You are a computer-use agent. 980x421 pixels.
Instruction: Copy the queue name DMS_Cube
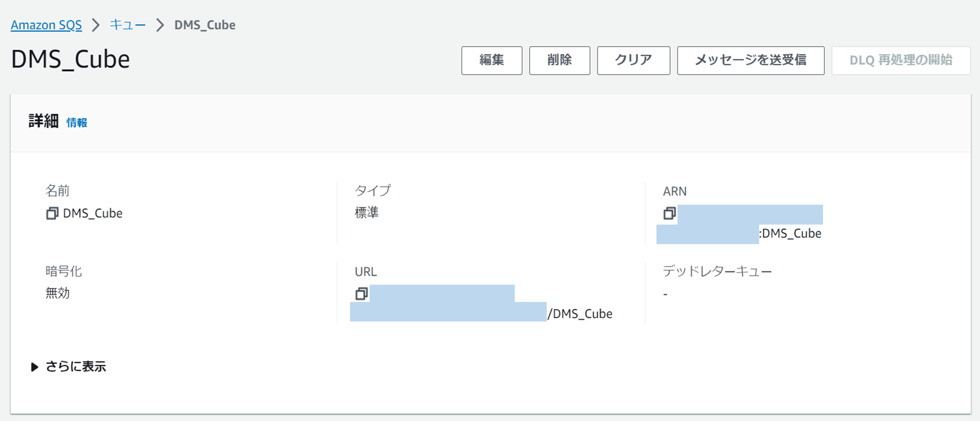click(x=52, y=214)
